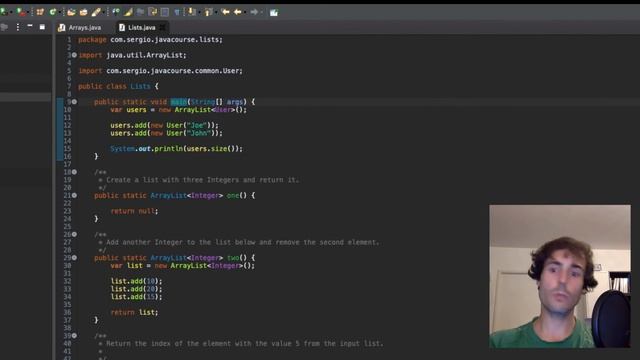Click the highlighted 'main' method name
Image resolution: width=640 pixels, height=360 pixels.
pos(178,102)
